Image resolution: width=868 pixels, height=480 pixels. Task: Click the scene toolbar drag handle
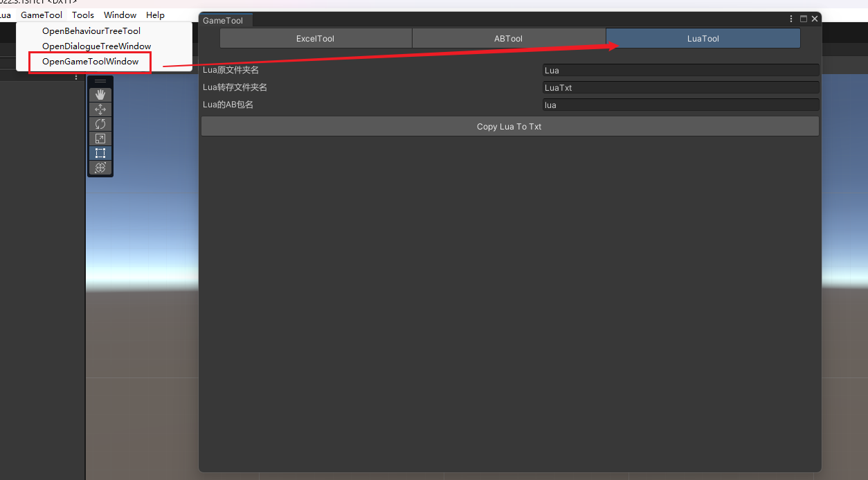point(100,82)
